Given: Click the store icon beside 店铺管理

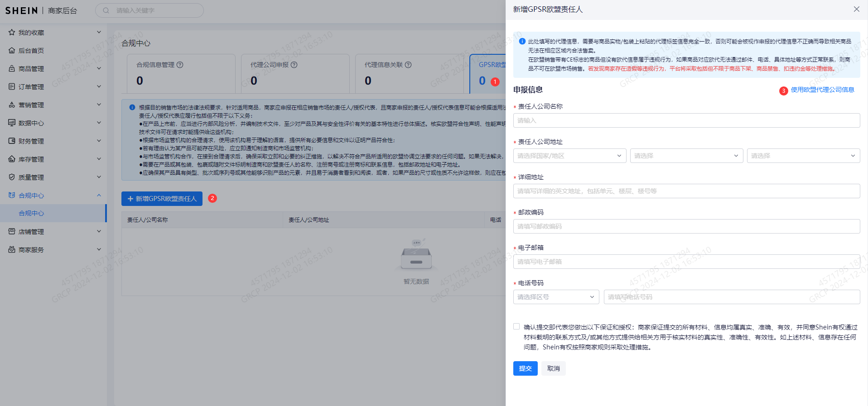Looking at the screenshot, I should pyautogui.click(x=12, y=231).
